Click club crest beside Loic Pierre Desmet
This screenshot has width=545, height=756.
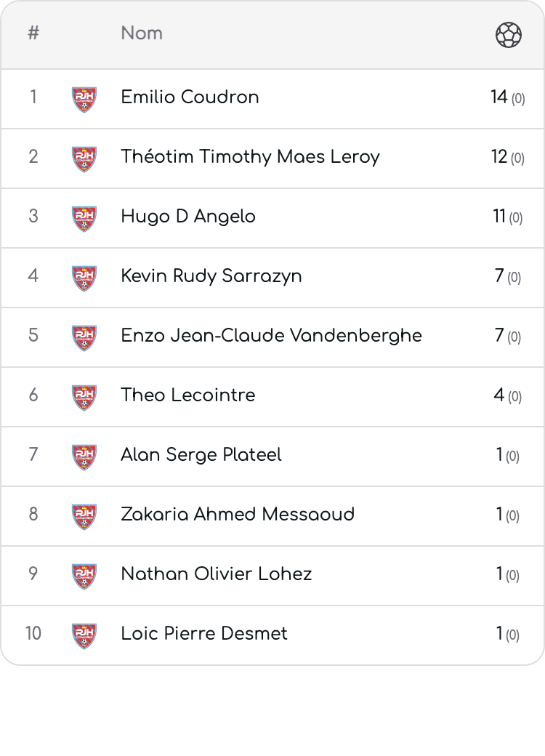tap(84, 636)
